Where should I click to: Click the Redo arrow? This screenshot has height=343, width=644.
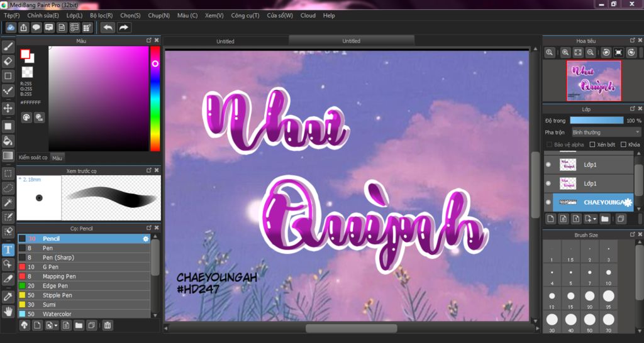pos(124,28)
